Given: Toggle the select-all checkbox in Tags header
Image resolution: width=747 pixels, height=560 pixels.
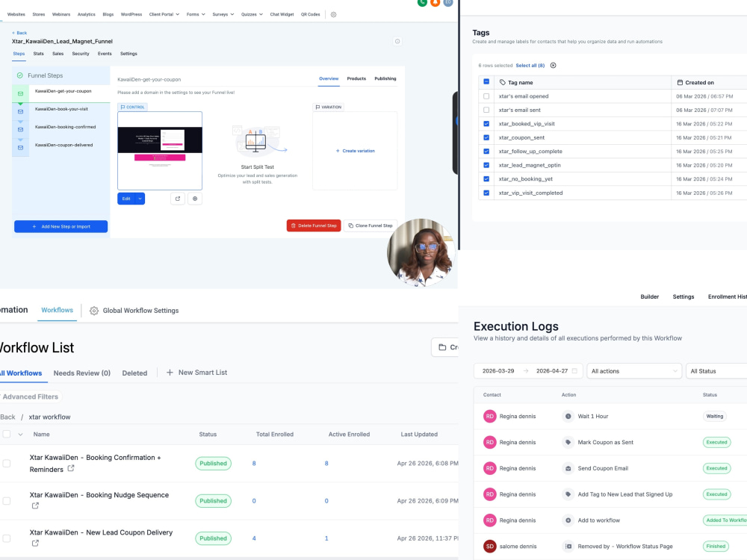Looking at the screenshot, I should click(486, 82).
